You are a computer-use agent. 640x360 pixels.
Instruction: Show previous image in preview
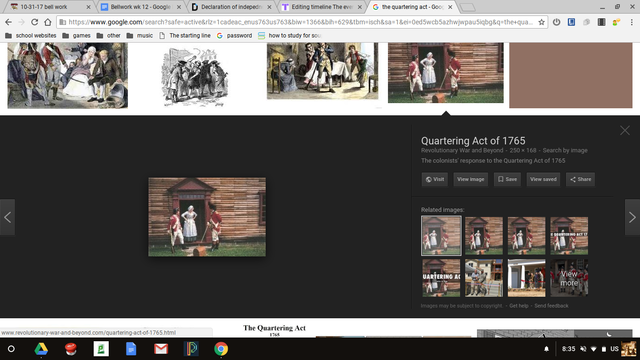click(x=7, y=217)
